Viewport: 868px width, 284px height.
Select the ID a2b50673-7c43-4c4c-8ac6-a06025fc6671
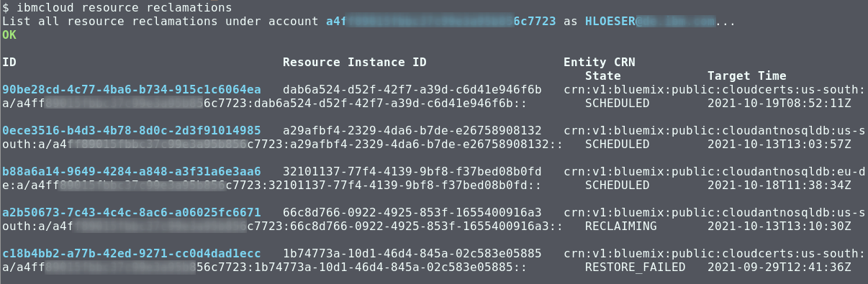(x=132, y=213)
